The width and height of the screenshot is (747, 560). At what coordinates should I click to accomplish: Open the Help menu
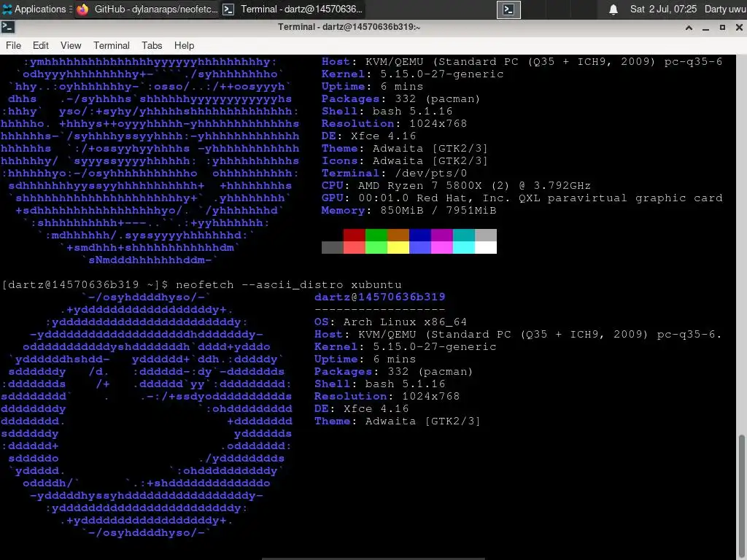coord(184,45)
